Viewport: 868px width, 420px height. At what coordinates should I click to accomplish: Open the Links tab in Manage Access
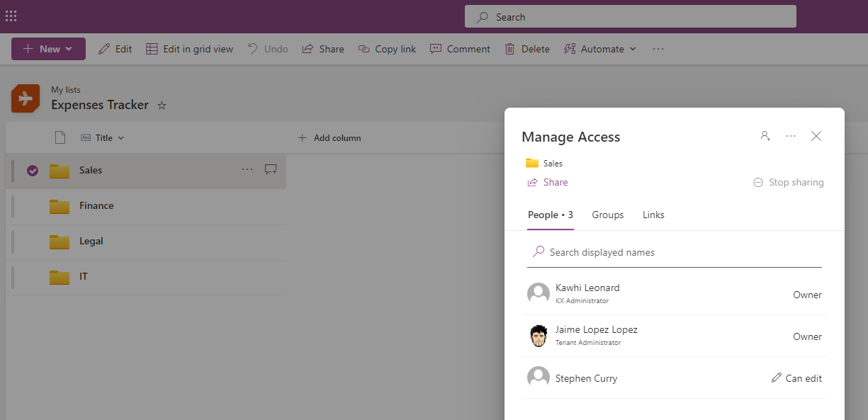tap(653, 215)
